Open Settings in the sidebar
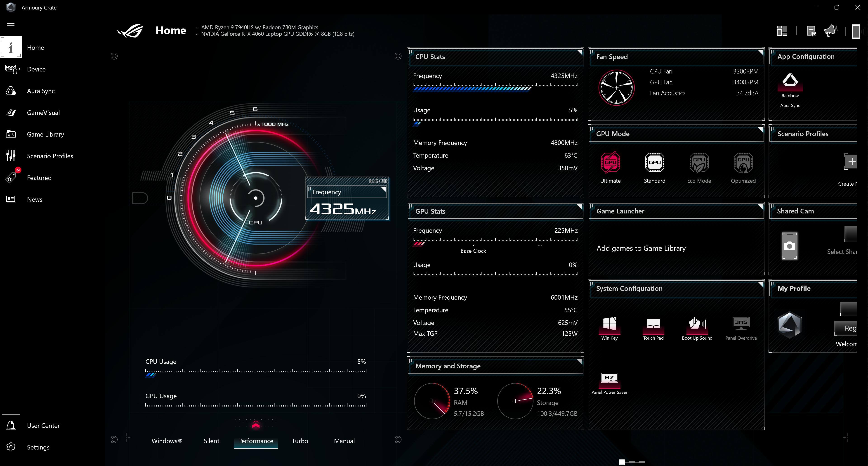The width and height of the screenshot is (868, 466). 38,447
